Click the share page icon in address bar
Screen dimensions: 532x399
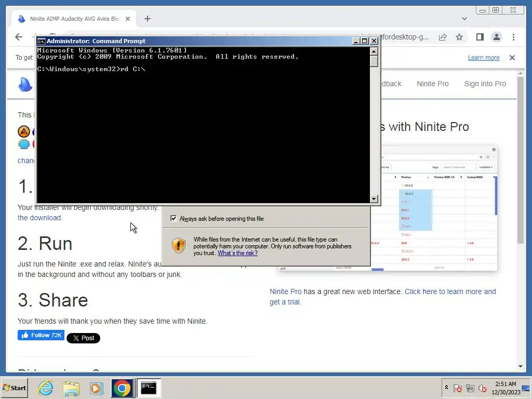[x=443, y=37]
